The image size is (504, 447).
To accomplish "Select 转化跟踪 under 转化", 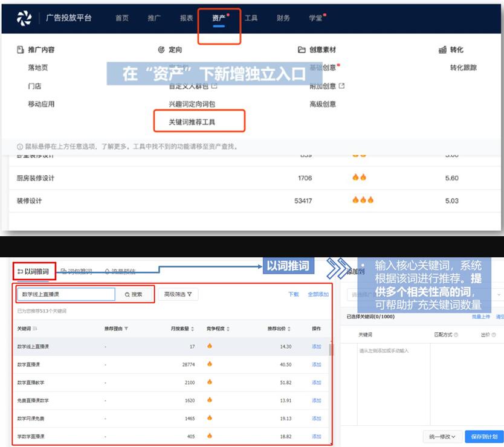I will 463,68.
